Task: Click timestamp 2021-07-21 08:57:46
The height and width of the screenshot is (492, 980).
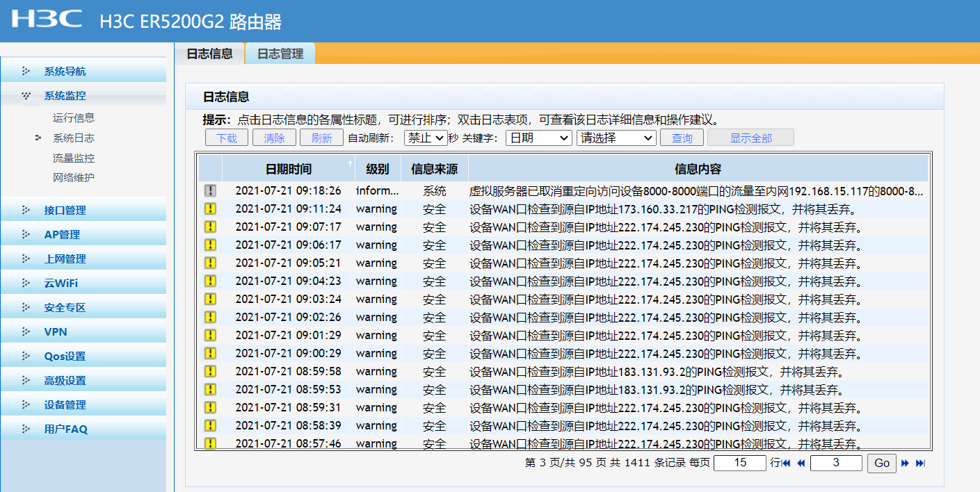Action: 288,443
